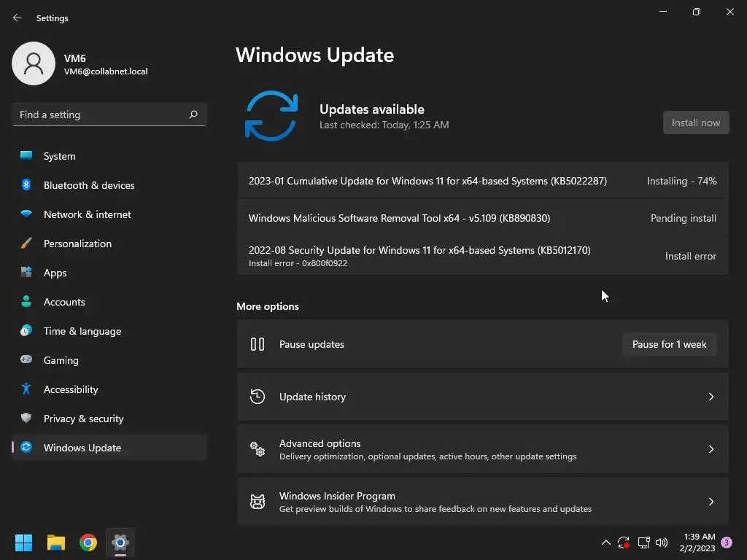Click the Pause updates label
Viewport: 747px width, 560px height.
coord(311,344)
